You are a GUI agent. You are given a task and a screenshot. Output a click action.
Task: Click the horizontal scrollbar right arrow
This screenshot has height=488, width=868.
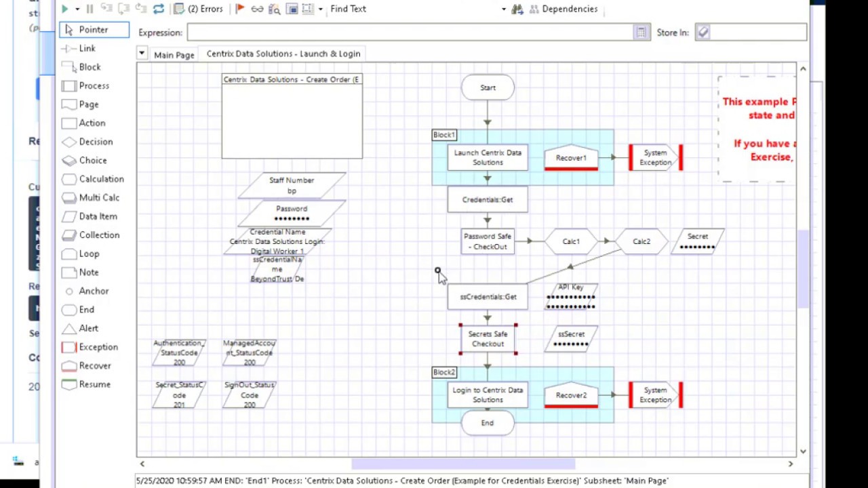(x=791, y=464)
